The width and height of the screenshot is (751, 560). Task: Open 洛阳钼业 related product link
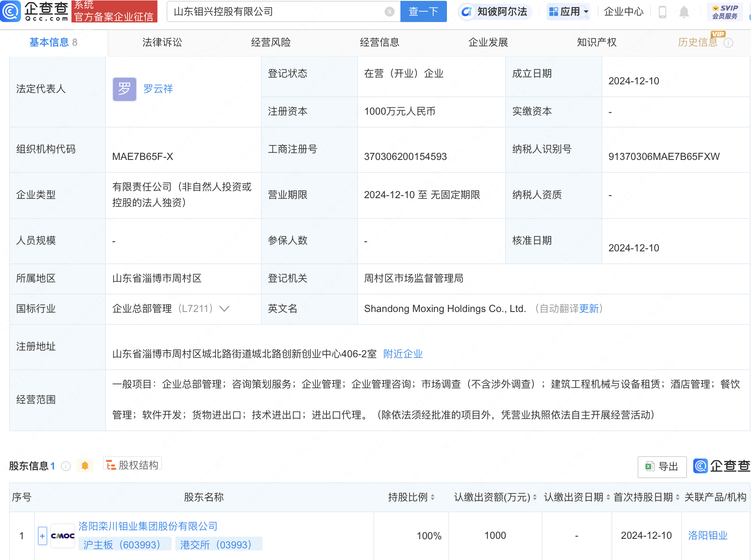(x=708, y=535)
